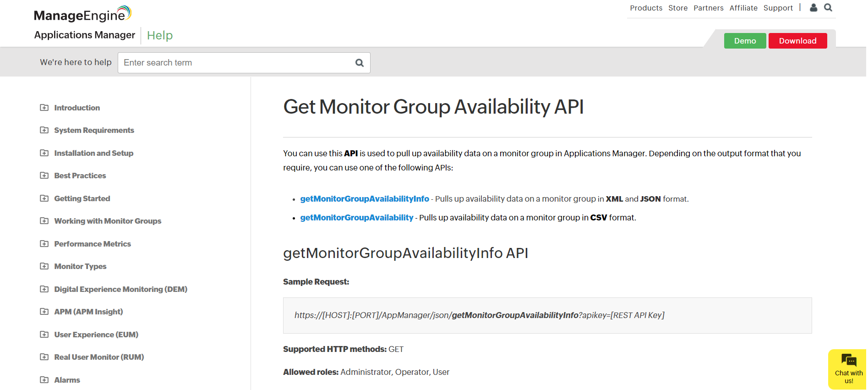Open the APM (APM Insight) topic

(x=88, y=312)
